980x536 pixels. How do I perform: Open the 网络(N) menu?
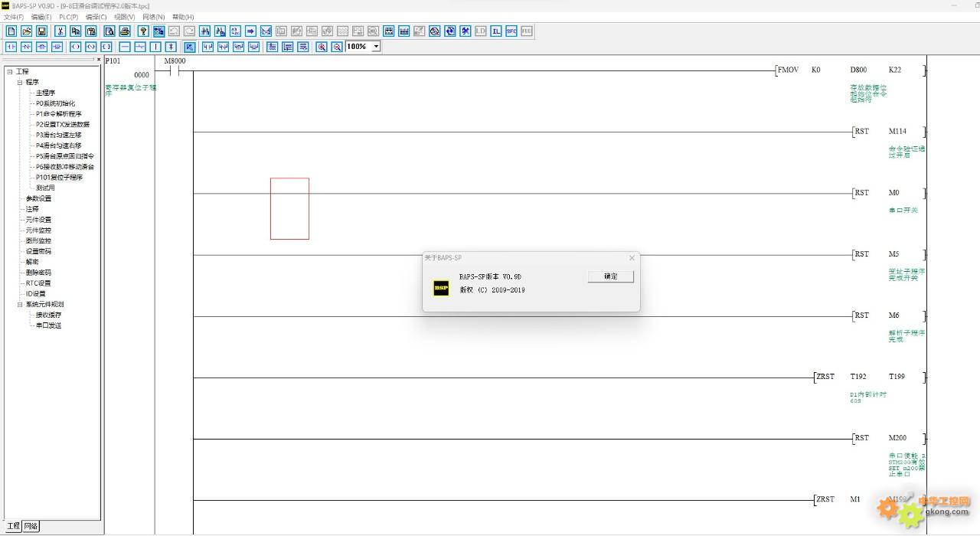[x=153, y=17]
